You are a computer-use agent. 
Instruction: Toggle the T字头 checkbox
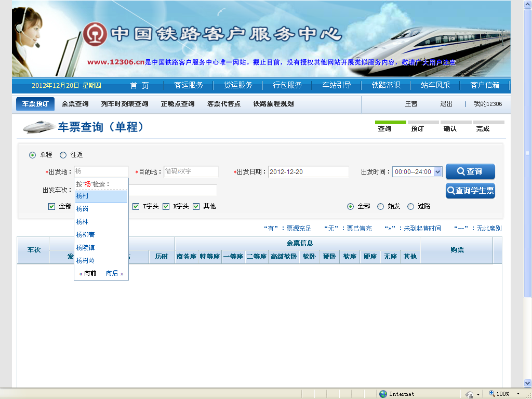[136, 206]
